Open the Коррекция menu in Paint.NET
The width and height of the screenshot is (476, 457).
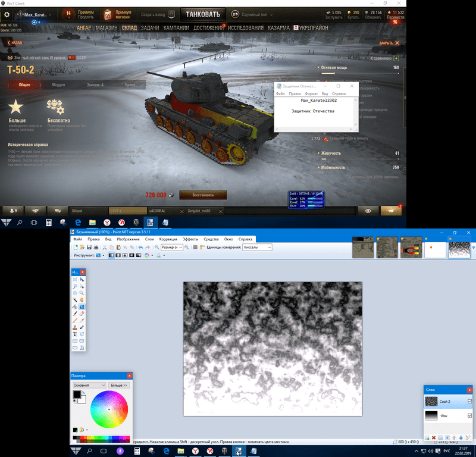click(168, 239)
